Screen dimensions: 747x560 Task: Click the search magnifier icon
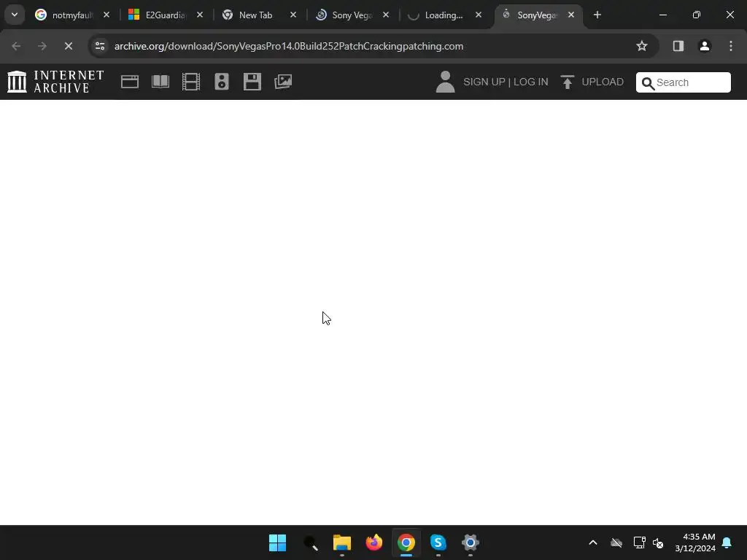tap(648, 83)
